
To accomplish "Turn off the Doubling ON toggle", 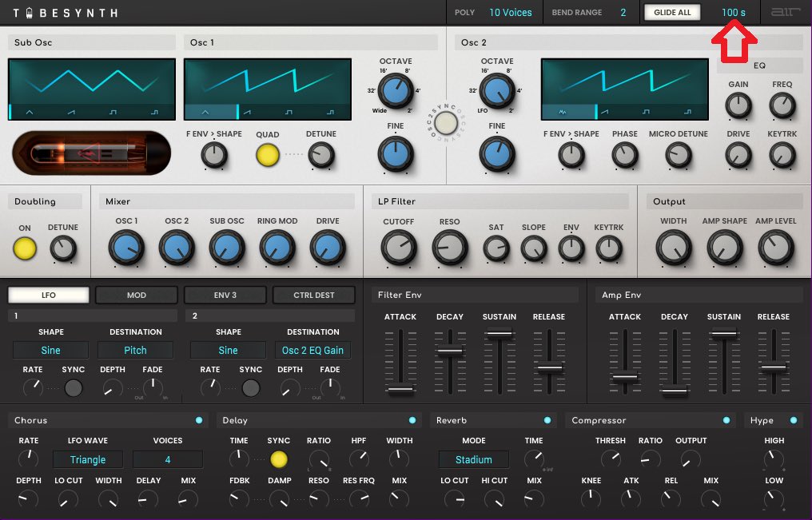I will 25,248.
